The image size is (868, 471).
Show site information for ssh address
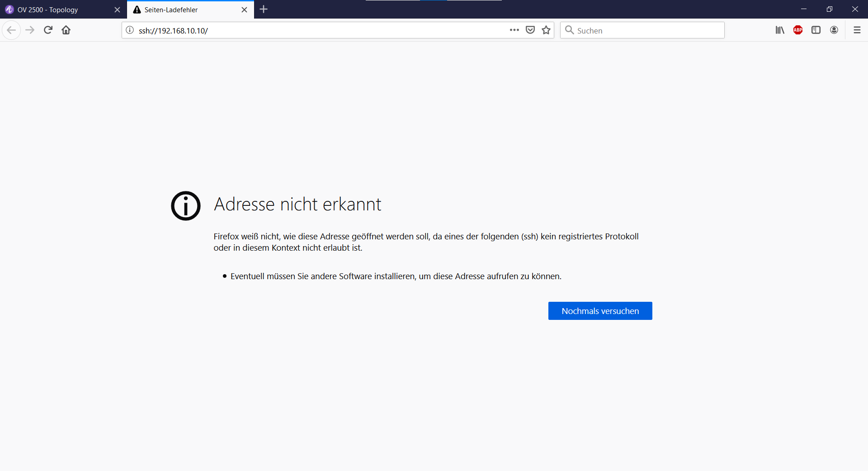[x=130, y=30]
